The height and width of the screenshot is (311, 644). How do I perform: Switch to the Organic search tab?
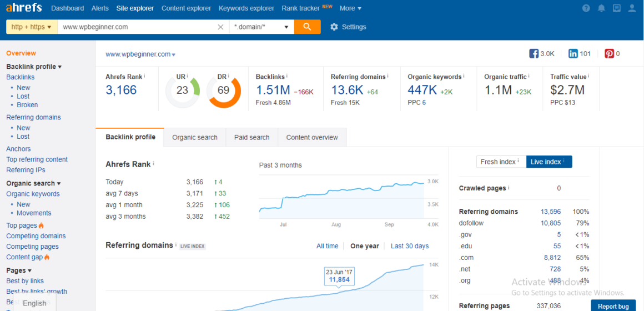[x=195, y=137]
